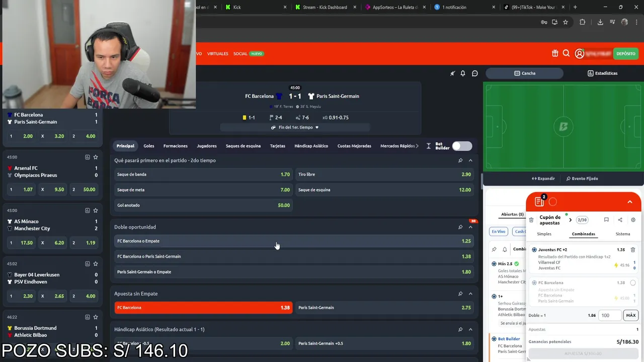Image resolution: width=644 pixels, height=362 pixels.
Task: Open the match chat bubble icon
Action: click(474, 73)
